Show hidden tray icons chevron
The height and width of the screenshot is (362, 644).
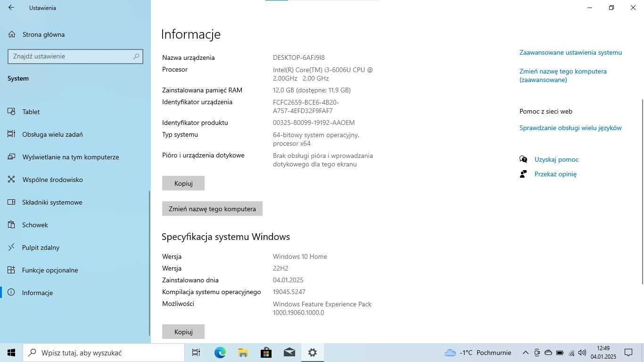(x=525, y=353)
